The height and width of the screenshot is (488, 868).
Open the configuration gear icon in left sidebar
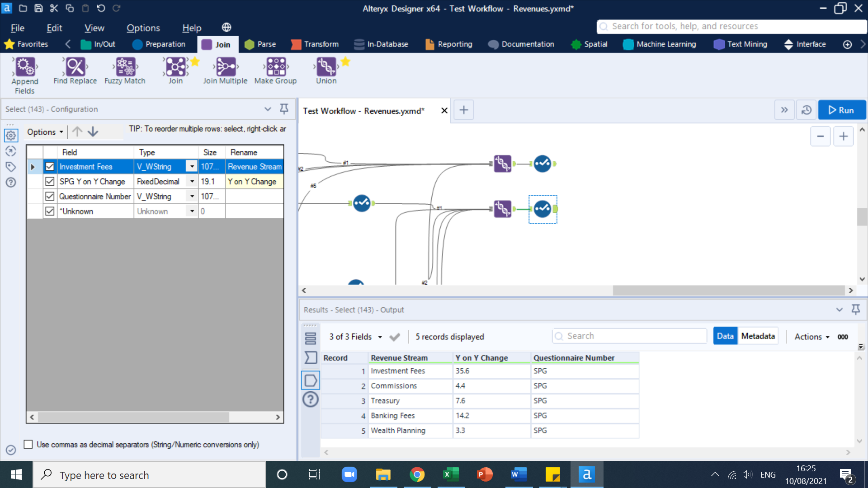[10, 135]
